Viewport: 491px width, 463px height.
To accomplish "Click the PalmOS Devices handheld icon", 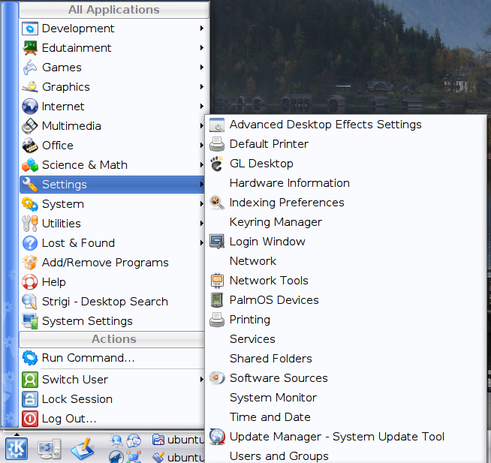I will point(217,300).
